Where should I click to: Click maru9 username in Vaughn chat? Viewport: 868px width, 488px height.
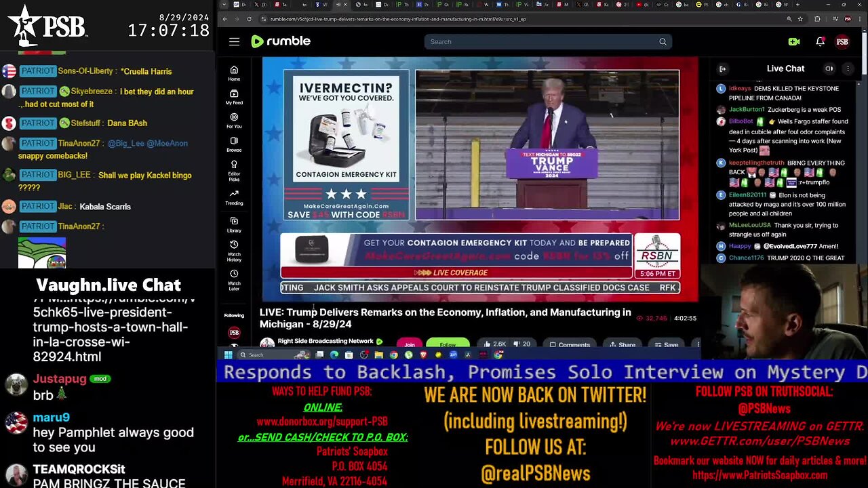(52, 418)
